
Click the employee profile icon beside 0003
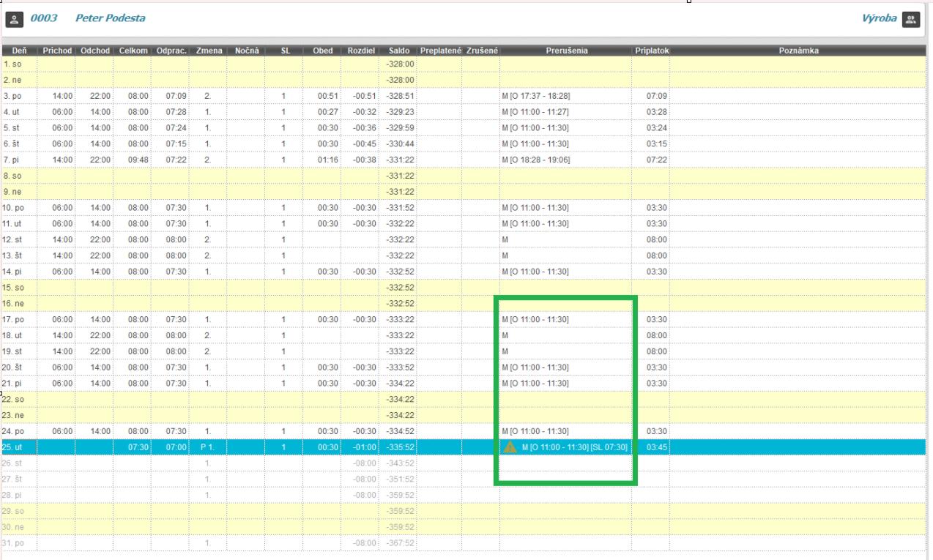click(15, 18)
